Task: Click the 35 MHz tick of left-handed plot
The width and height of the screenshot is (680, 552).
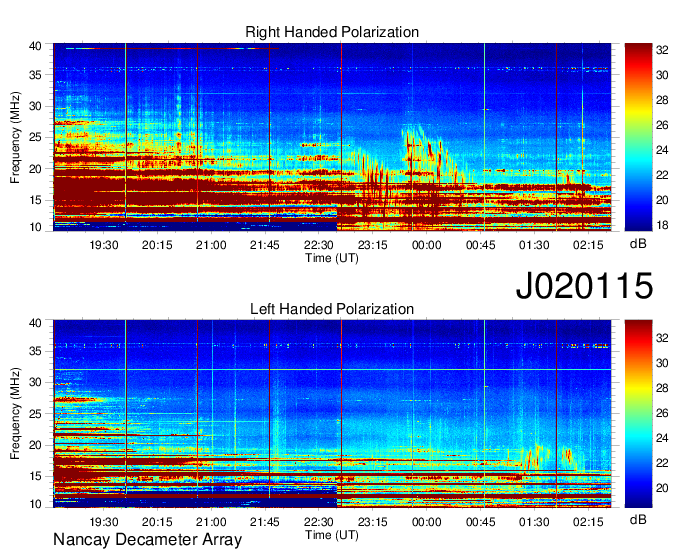Action: tap(35, 351)
